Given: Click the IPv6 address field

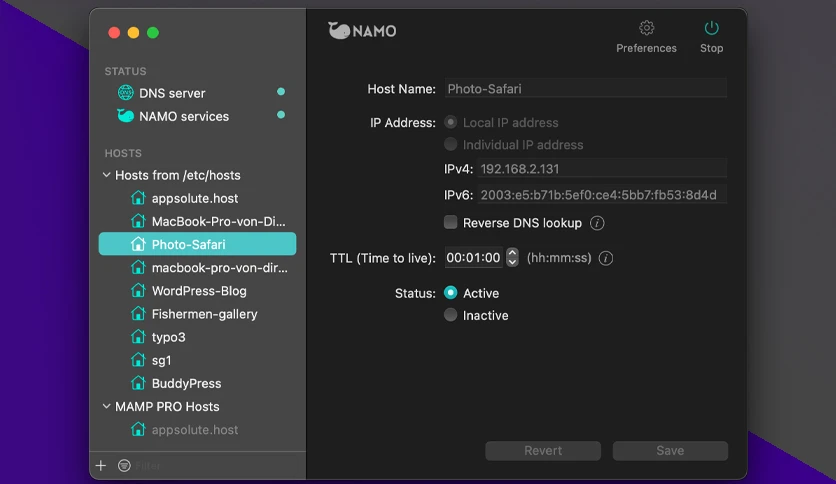Looking at the screenshot, I should pyautogui.click(x=602, y=195).
